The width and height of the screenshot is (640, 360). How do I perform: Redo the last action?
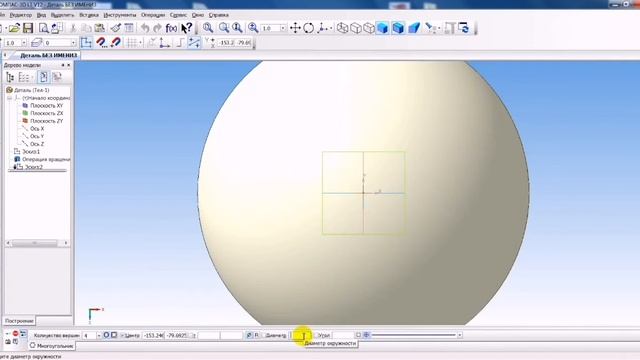pos(158,28)
